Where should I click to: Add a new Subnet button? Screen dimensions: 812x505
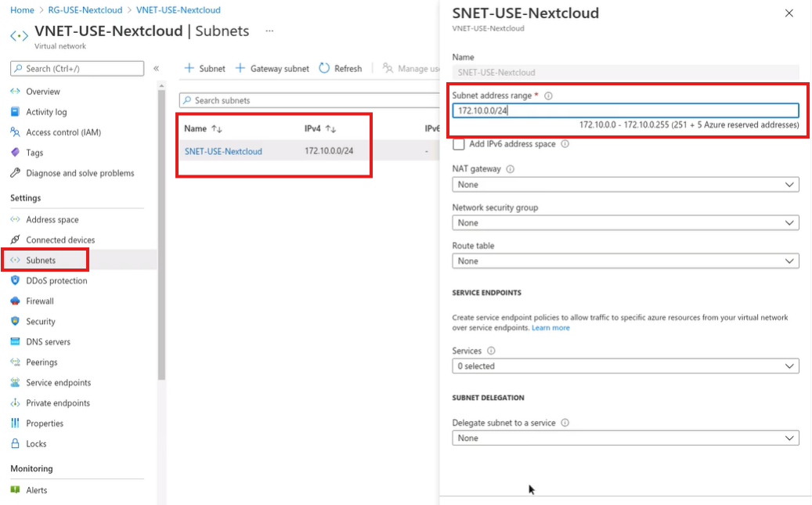pos(205,68)
